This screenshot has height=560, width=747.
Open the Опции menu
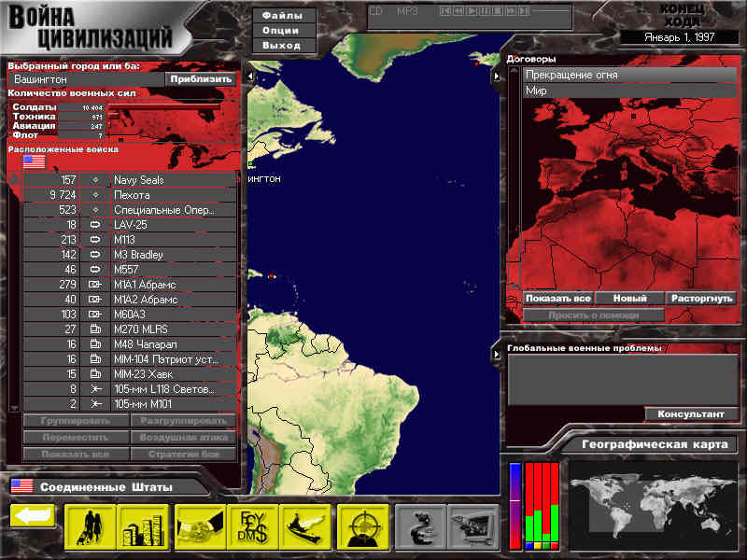click(281, 31)
